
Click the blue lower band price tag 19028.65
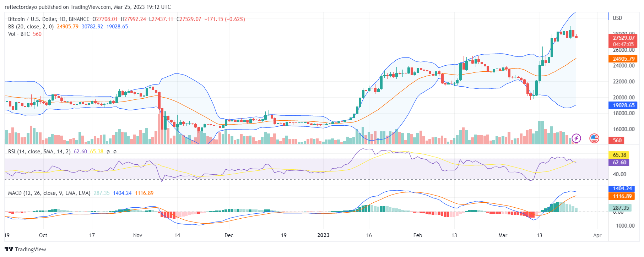623,105
